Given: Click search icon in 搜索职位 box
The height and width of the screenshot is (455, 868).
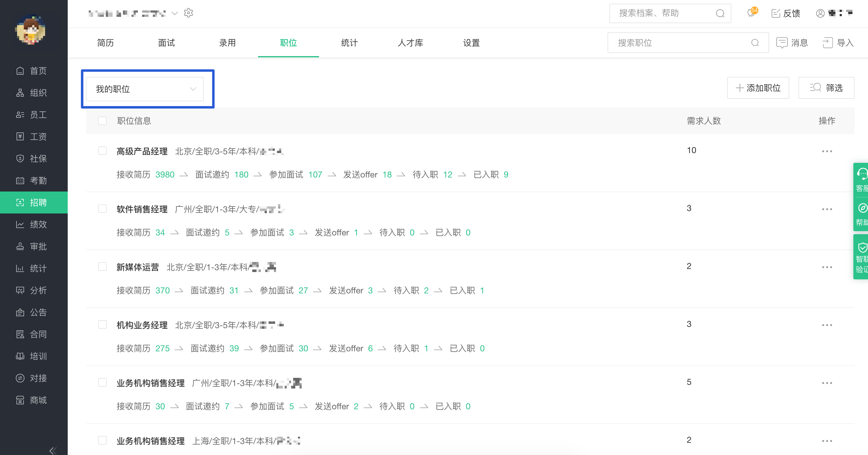Looking at the screenshot, I should [755, 43].
